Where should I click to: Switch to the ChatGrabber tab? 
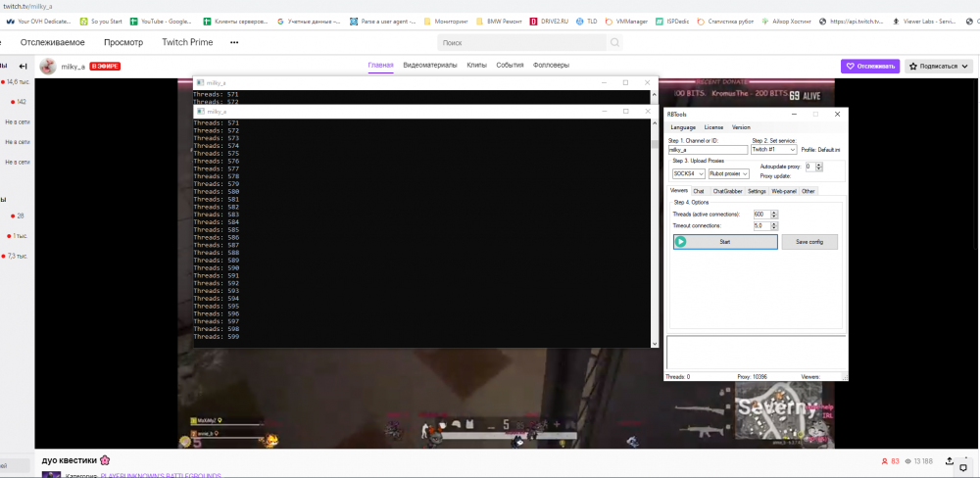(727, 191)
